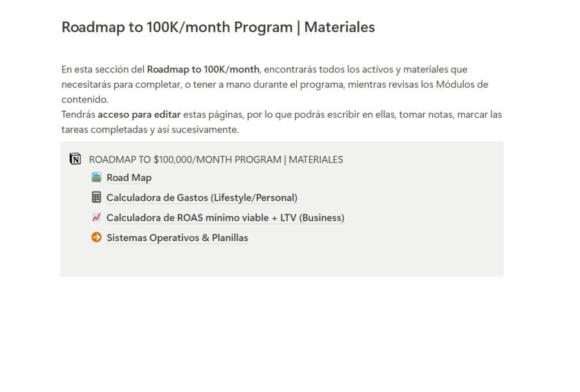
Task: Click the 'Módulos de' text in the description
Action: click(462, 84)
